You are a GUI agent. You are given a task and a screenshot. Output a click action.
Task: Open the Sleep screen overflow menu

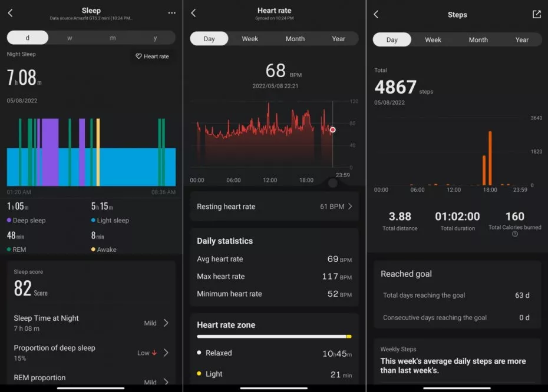[x=173, y=12]
